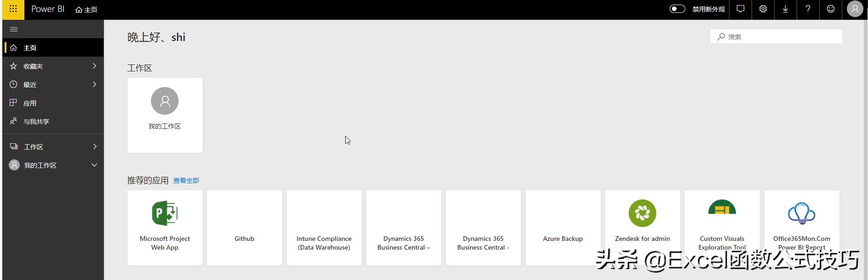The image size is (868, 280).
Task: Click the search magnifier icon
Action: click(721, 36)
